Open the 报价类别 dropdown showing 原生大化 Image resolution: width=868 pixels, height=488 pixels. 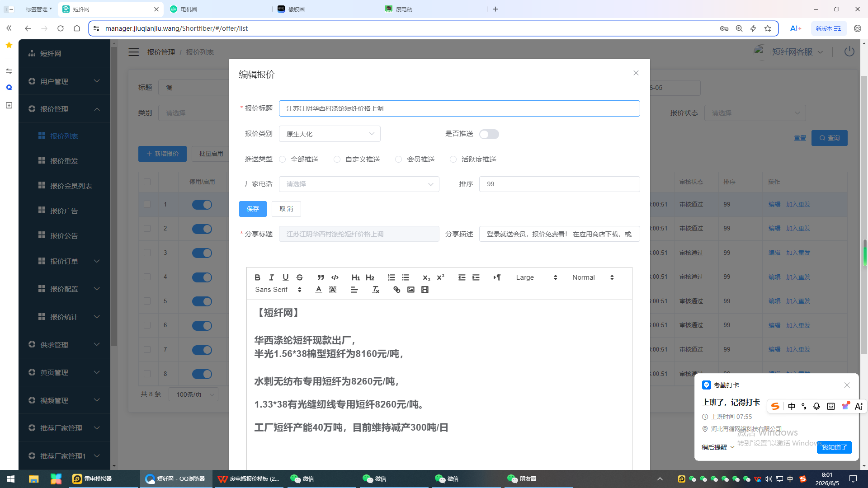[x=330, y=134]
